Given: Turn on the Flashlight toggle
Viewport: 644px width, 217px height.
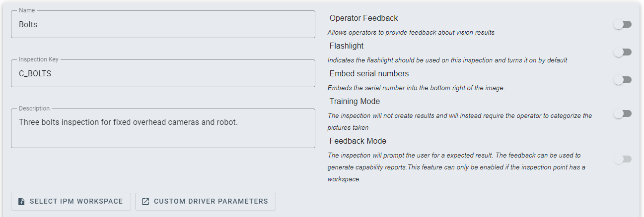Looking at the screenshot, I should [x=622, y=52].
